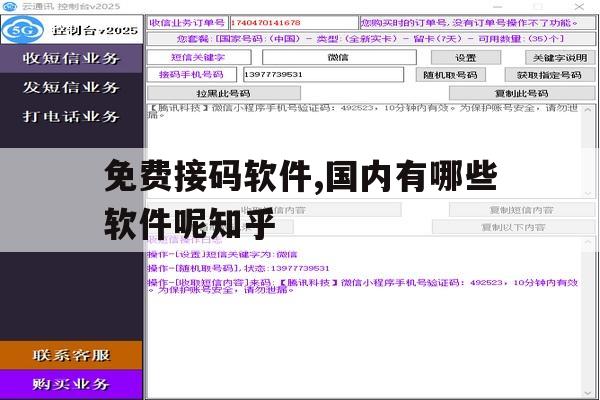Click the order number hint text 您购买时的订单号
This screenshot has width=600, height=400.
477,23
